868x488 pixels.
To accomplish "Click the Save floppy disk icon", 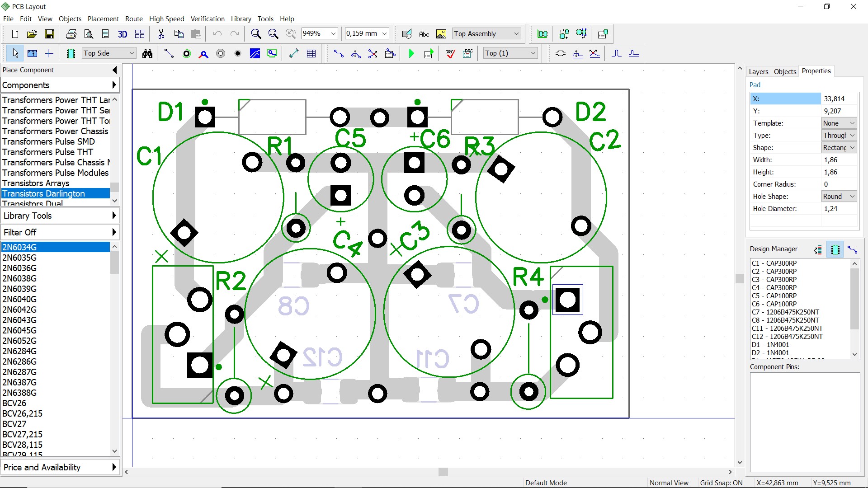I will pyautogui.click(x=49, y=34).
